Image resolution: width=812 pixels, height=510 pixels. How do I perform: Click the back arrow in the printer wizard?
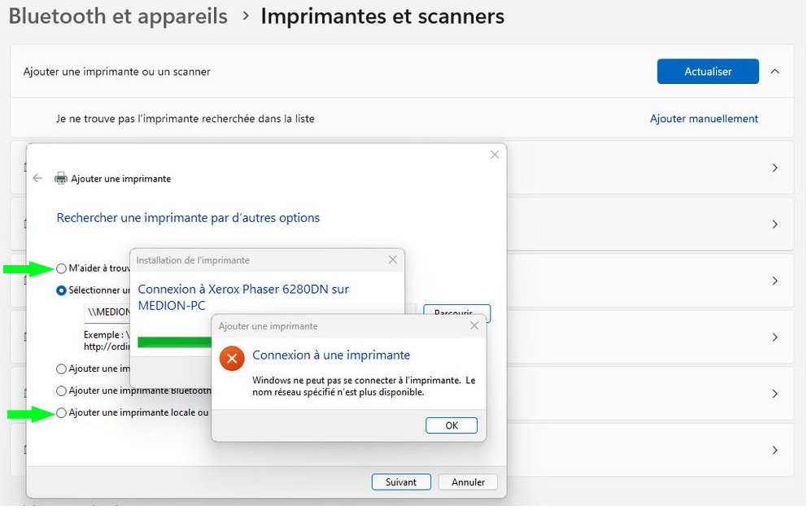tap(37, 178)
